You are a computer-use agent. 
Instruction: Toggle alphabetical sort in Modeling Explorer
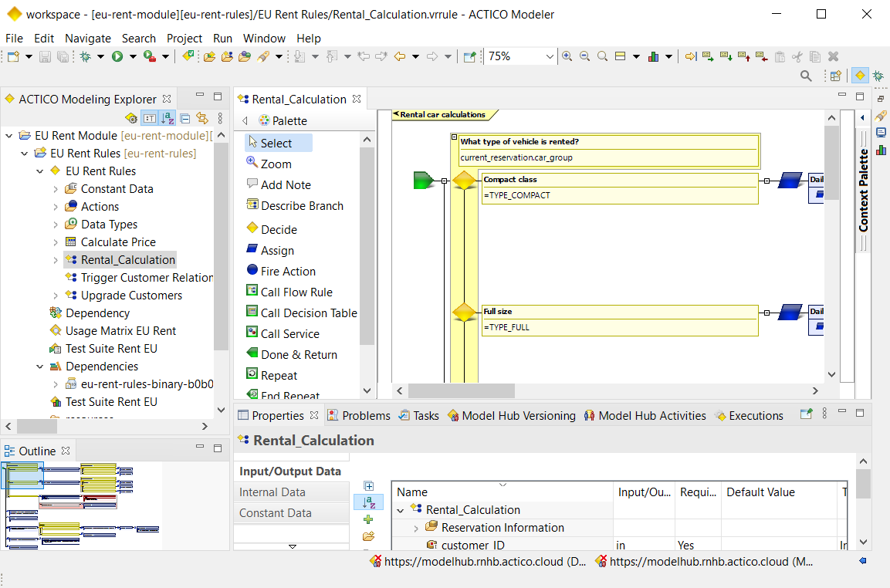(x=168, y=118)
